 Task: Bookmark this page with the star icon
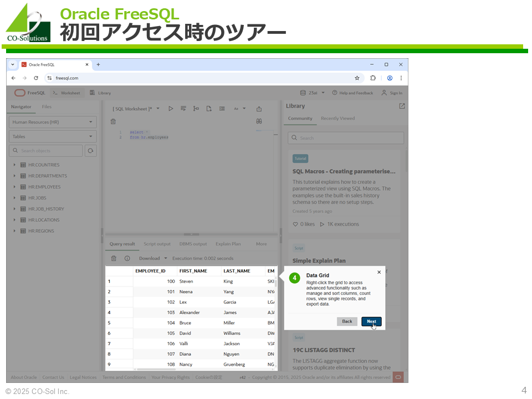357,78
